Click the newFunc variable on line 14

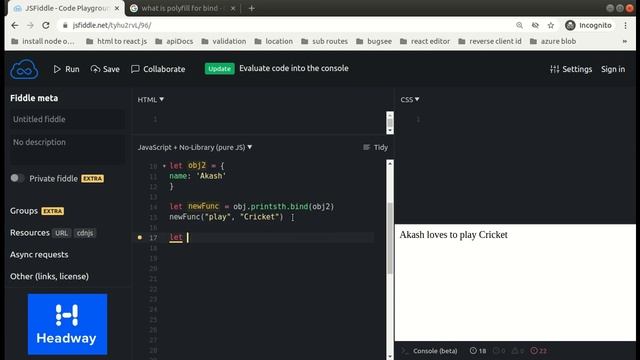pos(203,207)
